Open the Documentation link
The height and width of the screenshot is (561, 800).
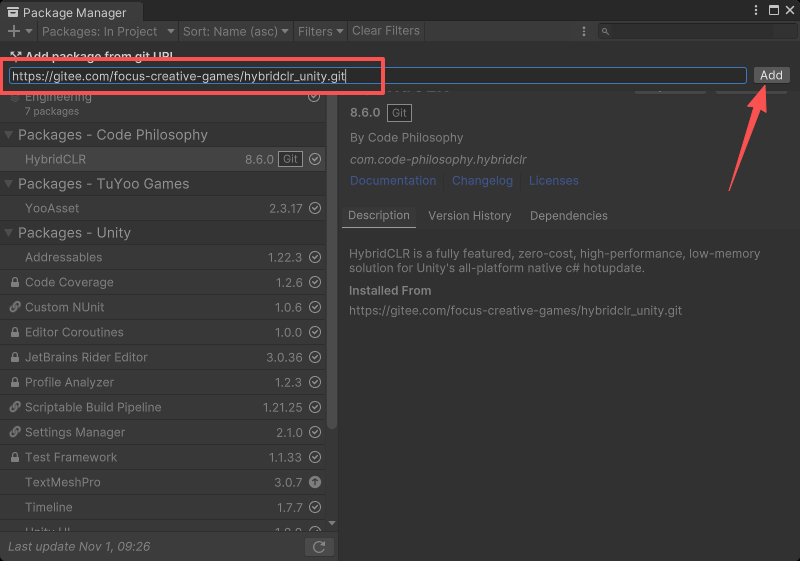tap(393, 181)
